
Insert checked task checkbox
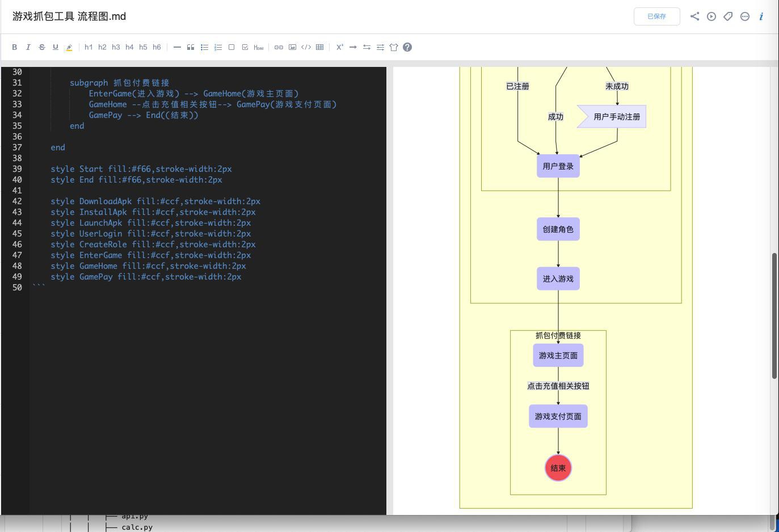click(245, 47)
